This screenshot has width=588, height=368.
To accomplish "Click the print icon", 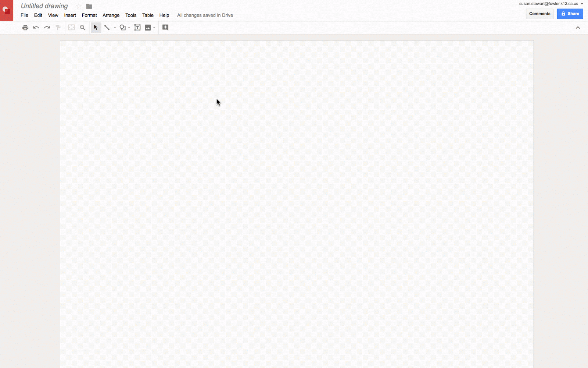I will pyautogui.click(x=25, y=28).
